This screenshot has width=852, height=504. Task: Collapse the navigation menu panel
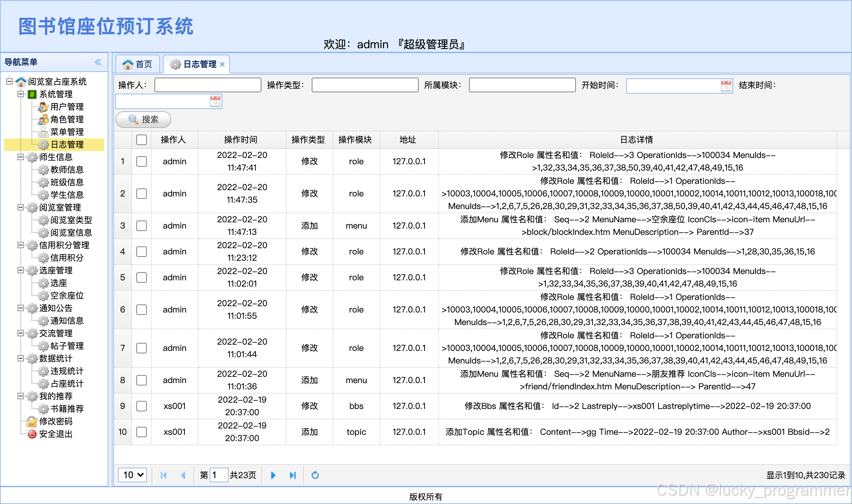tap(98, 62)
